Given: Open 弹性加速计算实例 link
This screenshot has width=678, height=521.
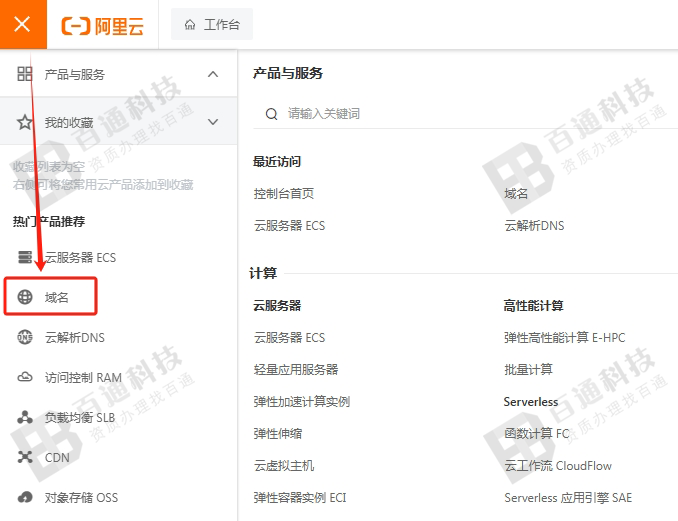Looking at the screenshot, I should (302, 402).
